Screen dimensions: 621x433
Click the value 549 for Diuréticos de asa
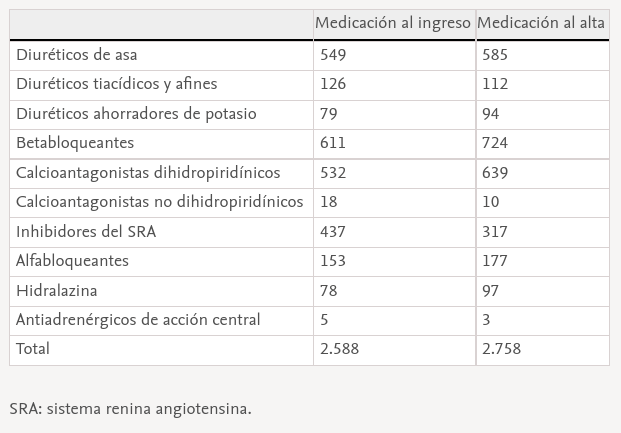(333, 54)
